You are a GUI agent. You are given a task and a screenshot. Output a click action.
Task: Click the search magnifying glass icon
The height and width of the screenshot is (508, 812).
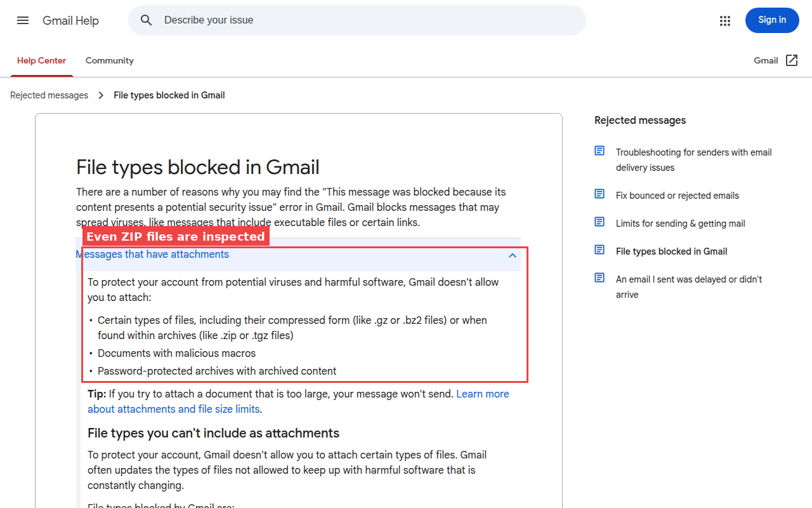pyautogui.click(x=147, y=20)
